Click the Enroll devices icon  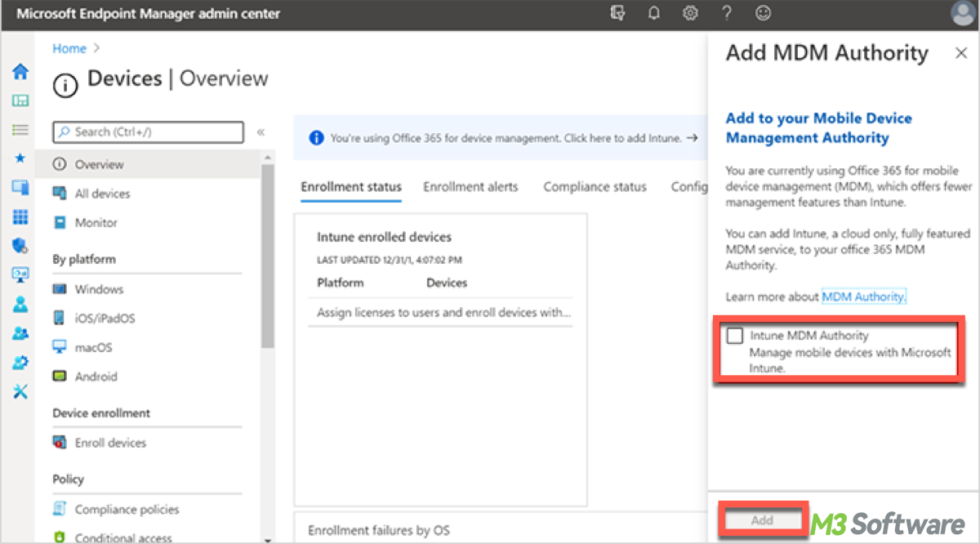(60, 443)
